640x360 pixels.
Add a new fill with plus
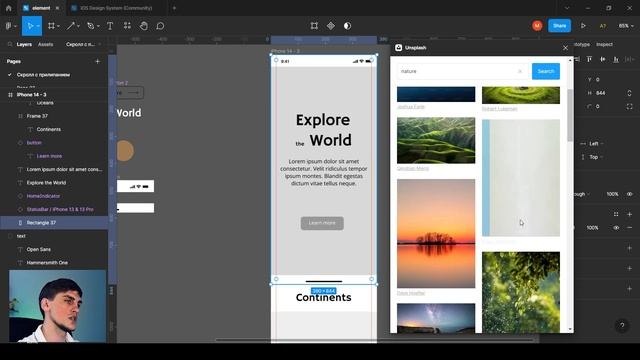point(629,214)
